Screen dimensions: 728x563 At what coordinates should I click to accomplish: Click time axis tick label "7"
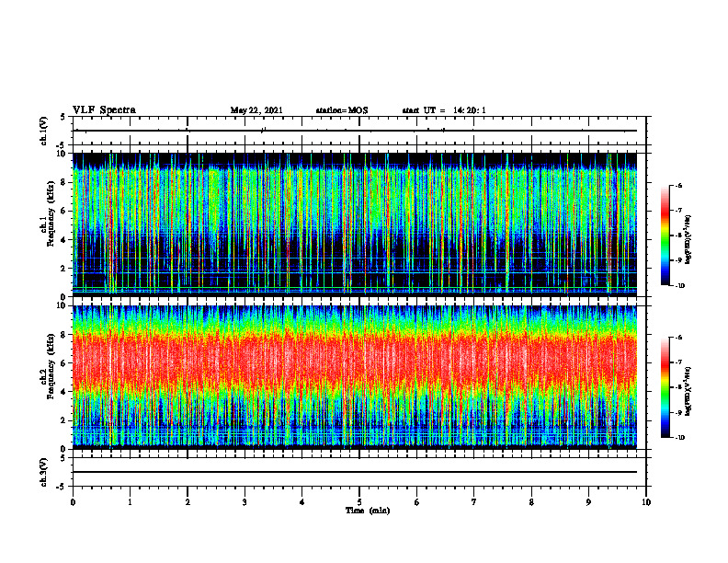(x=474, y=502)
